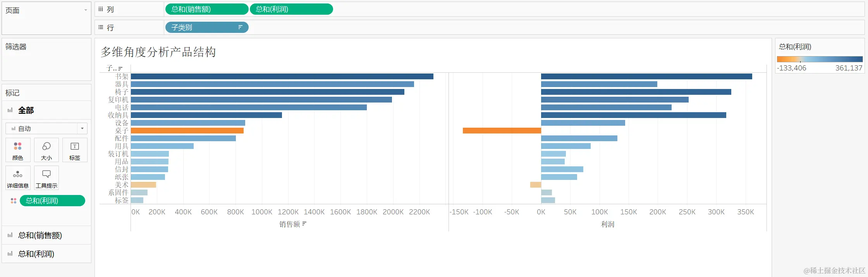
Task: Select the 信封 row label
Action: [x=122, y=169]
